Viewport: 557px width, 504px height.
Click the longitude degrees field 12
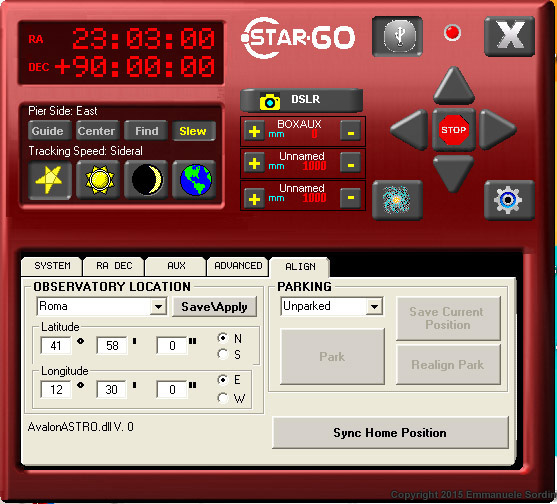(56, 390)
